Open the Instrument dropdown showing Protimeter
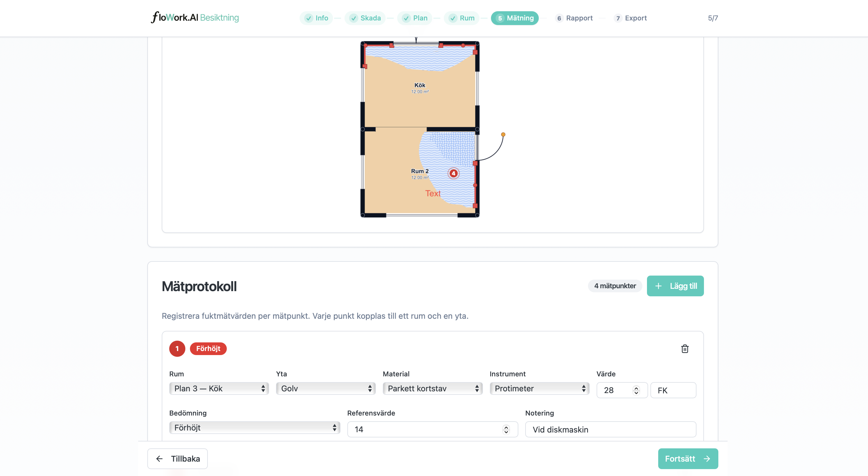 [x=539, y=388]
